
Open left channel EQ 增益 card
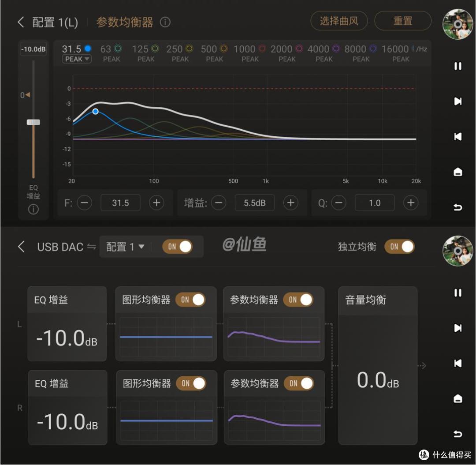coord(67,324)
